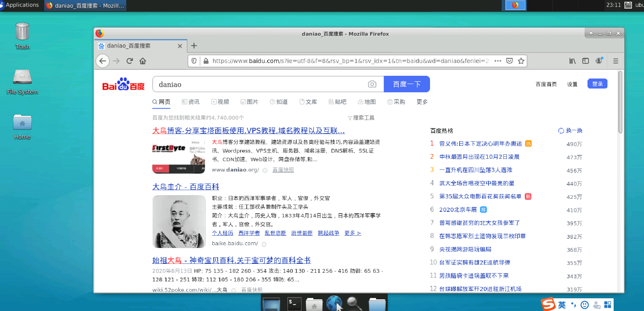Open File System desktop icon
This screenshot has width=644, height=311.
tap(22, 82)
